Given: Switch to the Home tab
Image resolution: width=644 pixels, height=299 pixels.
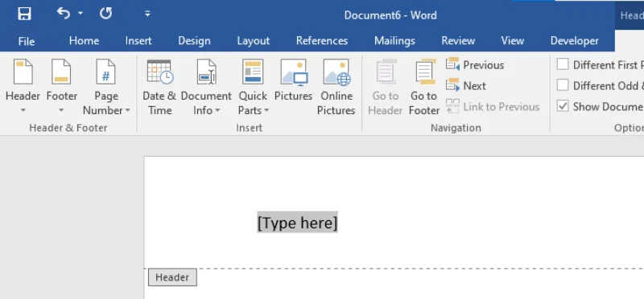Looking at the screenshot, I should (x=84, y=41).
